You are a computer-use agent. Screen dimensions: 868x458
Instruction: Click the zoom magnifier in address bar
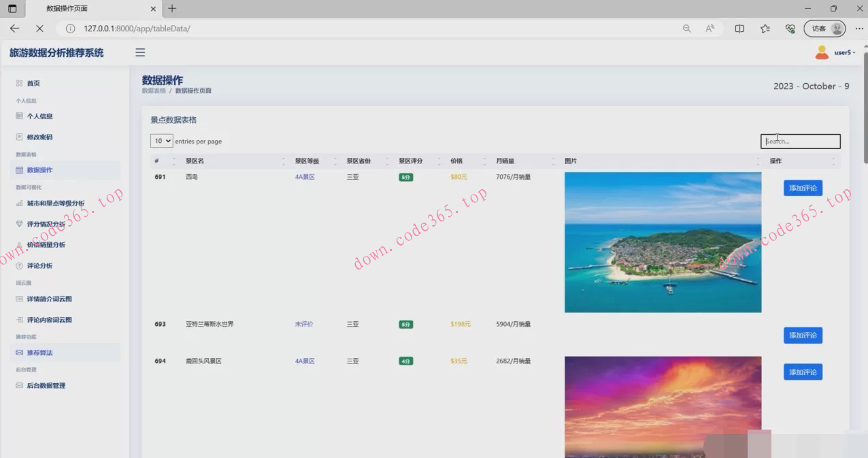click(686, 29)
